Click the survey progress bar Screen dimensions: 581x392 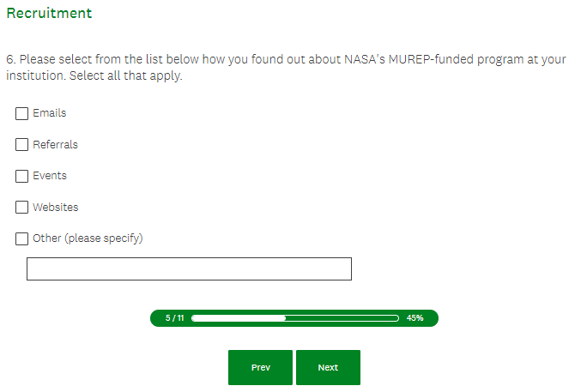[294, 317]
